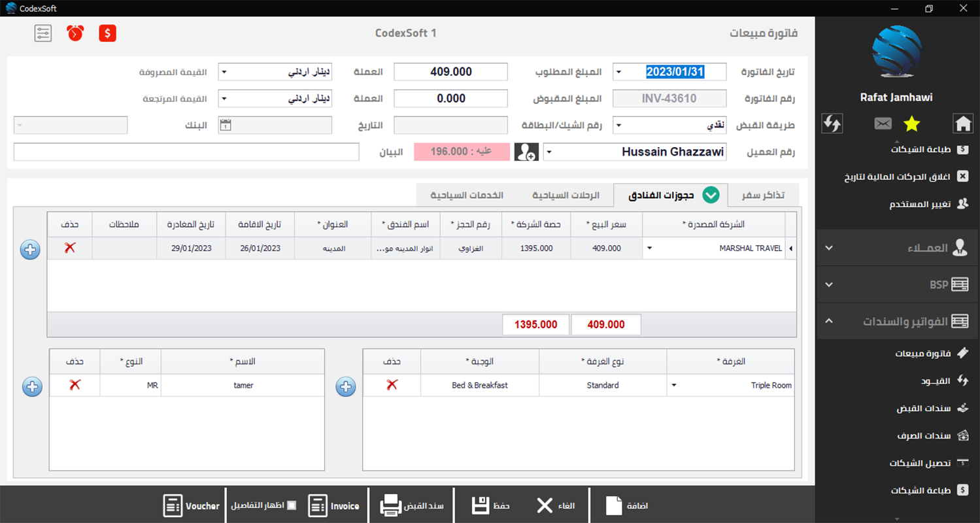The image size is (980, 523).
Task: Click the Invoice button label
Action: (345, 506)
